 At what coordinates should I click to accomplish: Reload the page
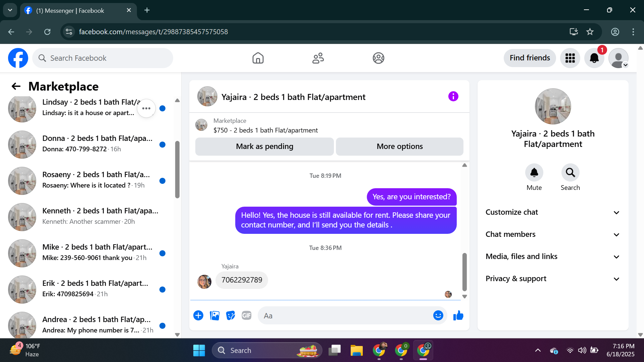[x=47, y=32]
